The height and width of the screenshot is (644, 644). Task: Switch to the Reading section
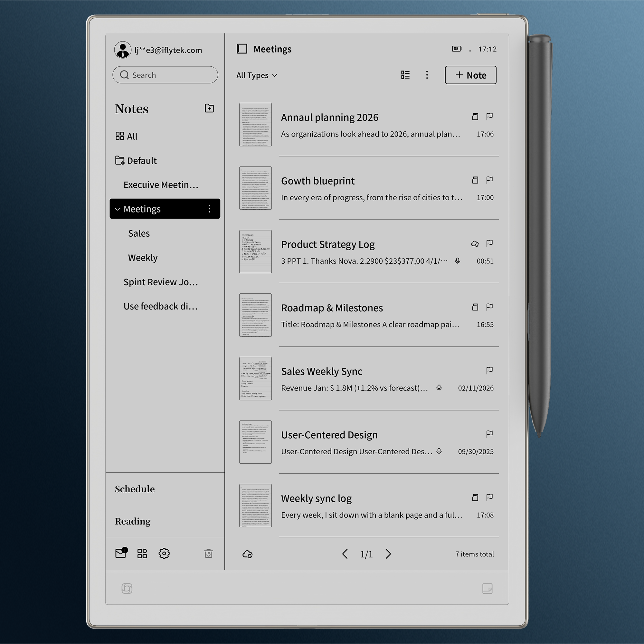[133, 521]
